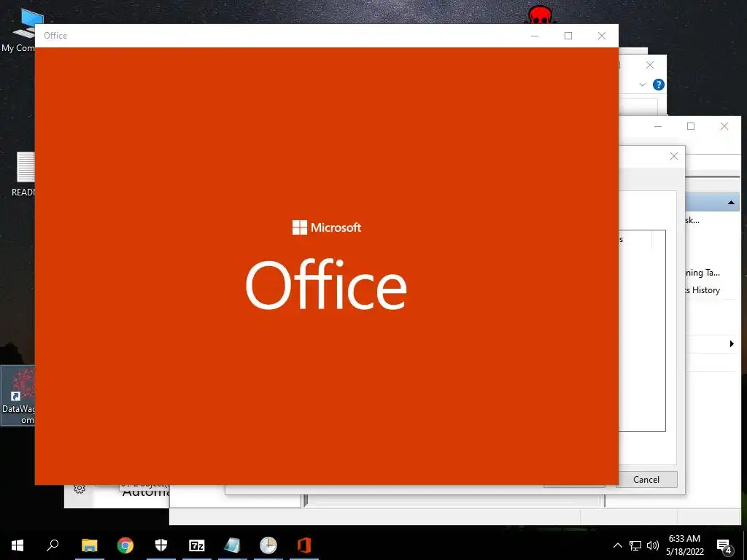Open File Explorer from the taskbar
This screenshot has width=747, height=560.
click(89, 545)
